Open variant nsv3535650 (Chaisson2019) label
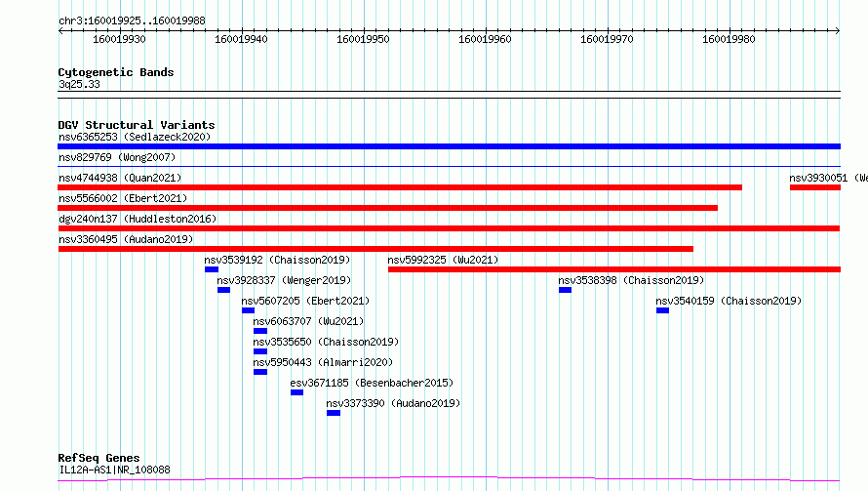The image size is (868, 491). click(x=326, y=342)
